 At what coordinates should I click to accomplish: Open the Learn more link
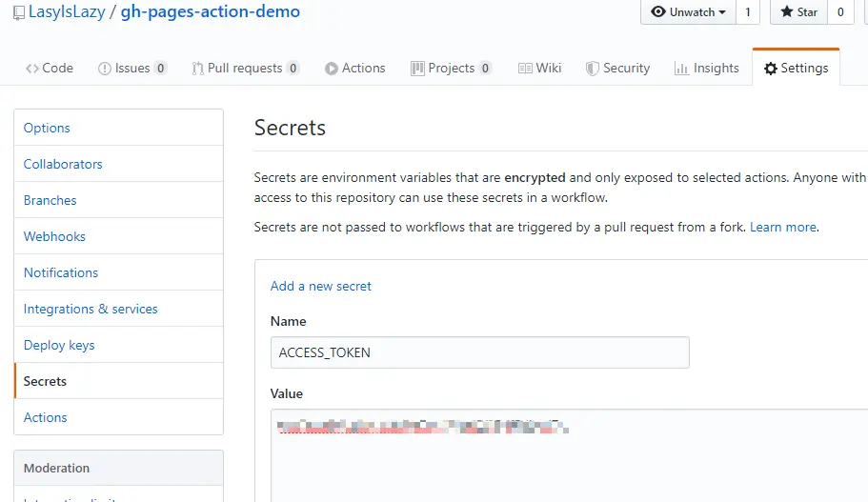[782, 227]
